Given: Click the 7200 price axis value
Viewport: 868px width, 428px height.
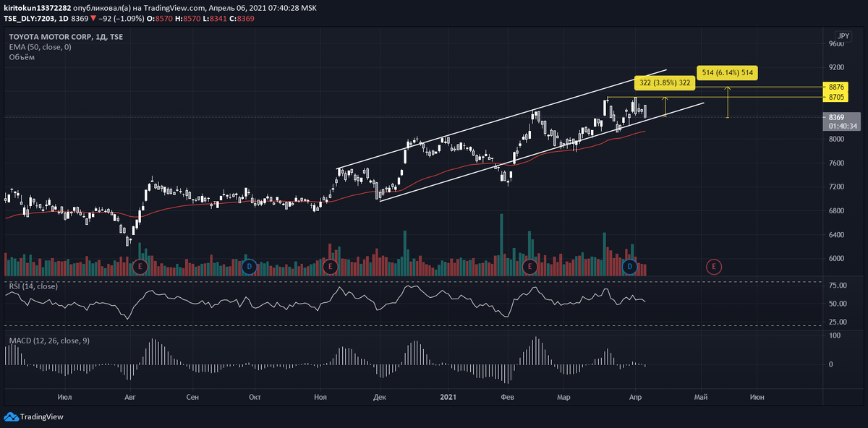Looking at the screenshot, I should click(836, 187).
